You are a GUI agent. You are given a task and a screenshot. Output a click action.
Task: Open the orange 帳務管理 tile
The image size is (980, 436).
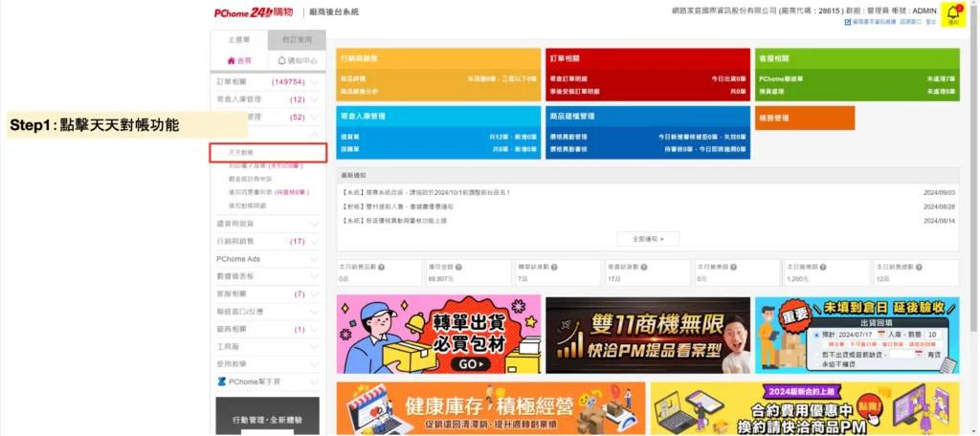click(804, 118)
